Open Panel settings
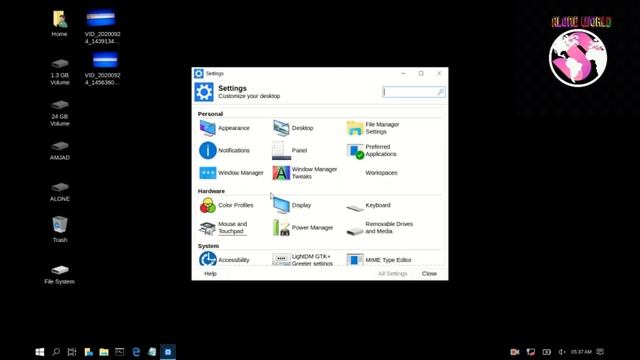The width and height of the screenshot is (640, 360). pos(290,151)
